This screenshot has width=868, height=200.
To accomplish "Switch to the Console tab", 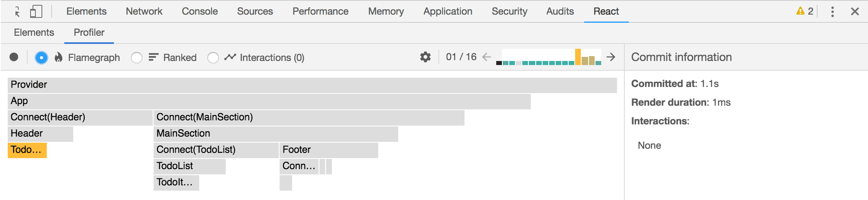I will (x=200, y=11).
